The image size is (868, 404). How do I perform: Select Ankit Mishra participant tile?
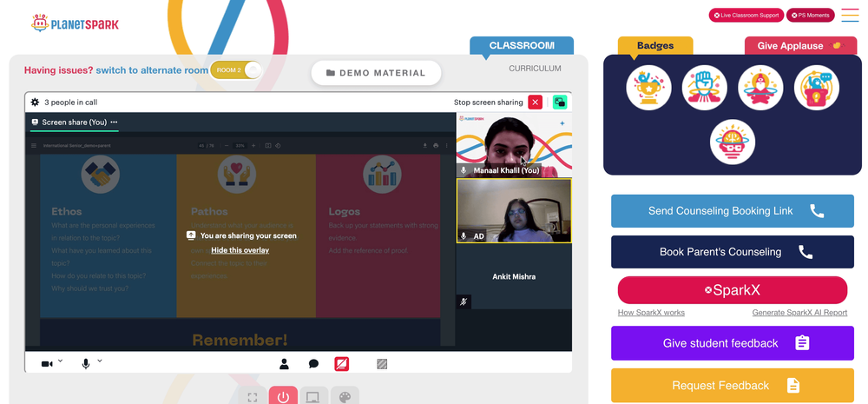(x=514, y=276)
